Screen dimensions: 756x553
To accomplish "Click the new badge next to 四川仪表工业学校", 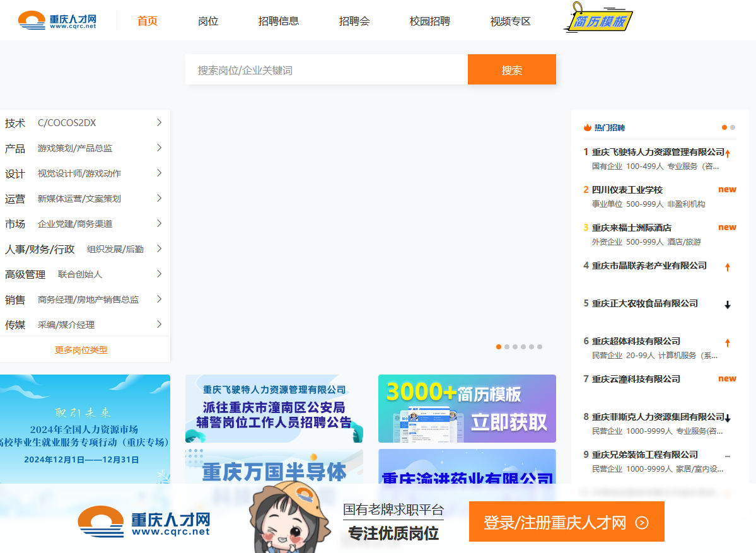I will [726, 189].
